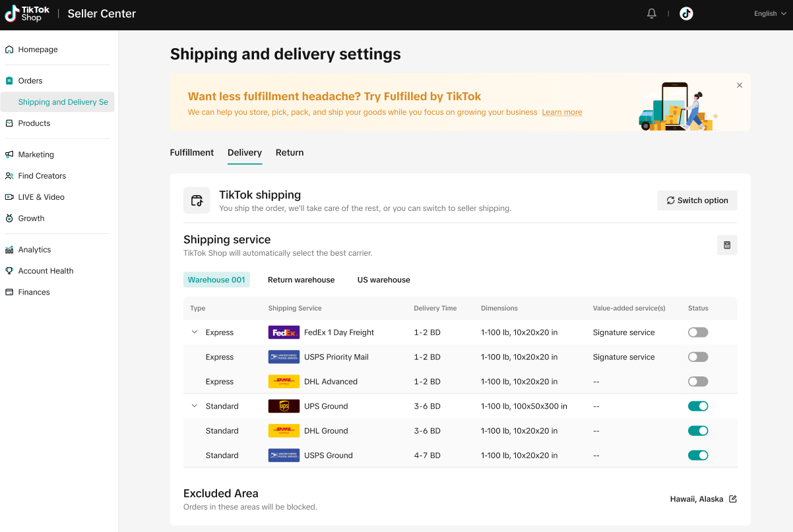
Task: Click the notification bell icon
Action: [x=652, y=14]
